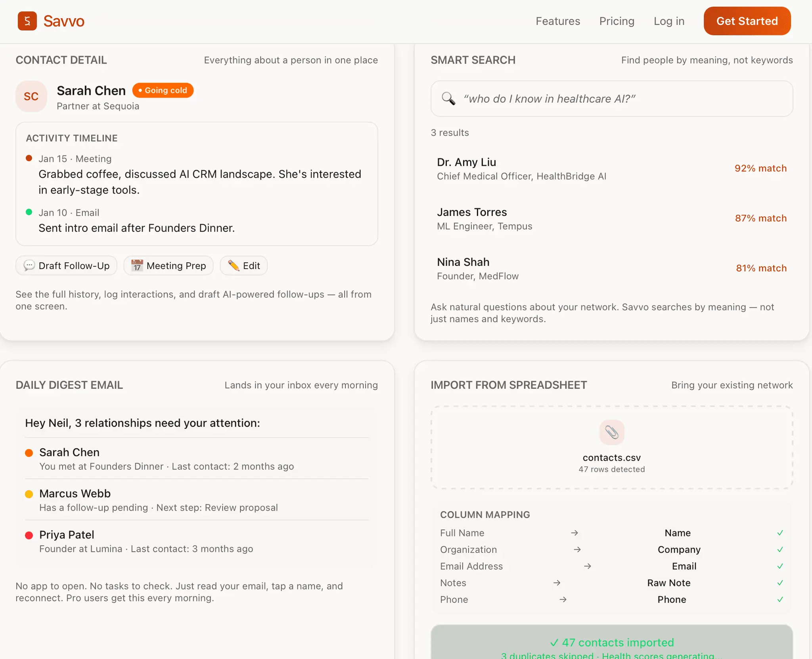Click the checkmark for Raw Note mapping
Image resolution: width=812 pixels, height=659 pixels.
coord(780,583)
